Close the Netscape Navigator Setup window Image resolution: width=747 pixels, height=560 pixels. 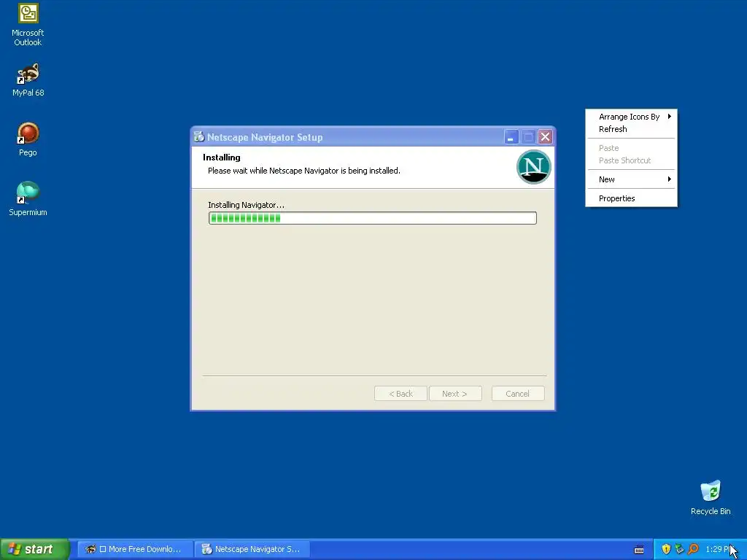545,137
